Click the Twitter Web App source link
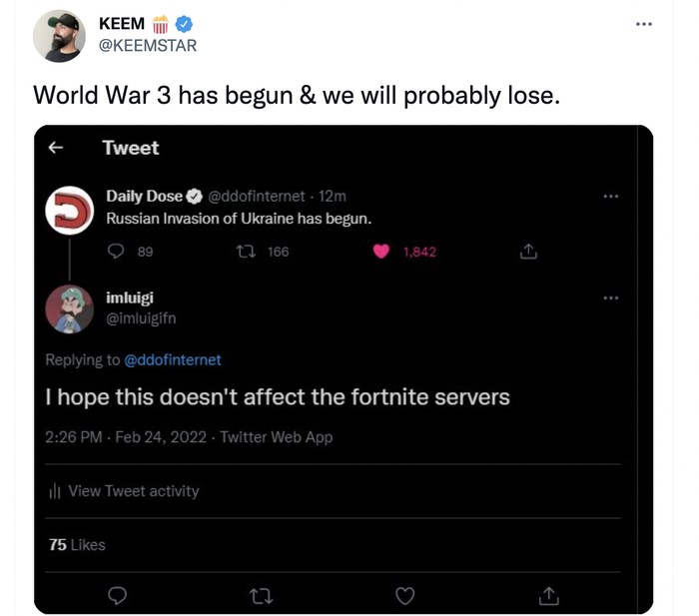699x616 pixels. coord(276,437)
